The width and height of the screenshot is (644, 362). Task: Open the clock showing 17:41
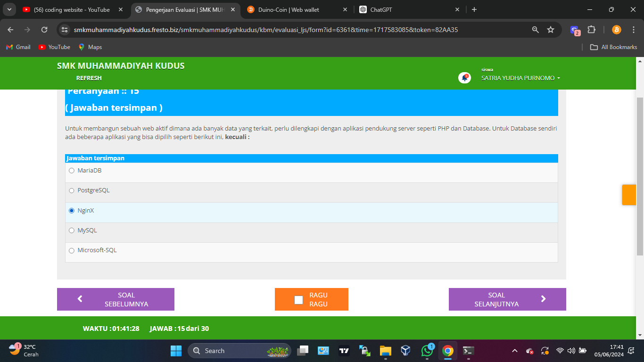609,351
